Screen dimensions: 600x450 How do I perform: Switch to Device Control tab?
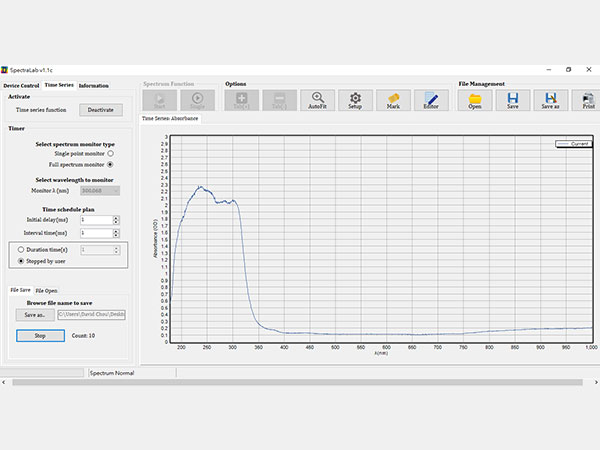[21, 86]
